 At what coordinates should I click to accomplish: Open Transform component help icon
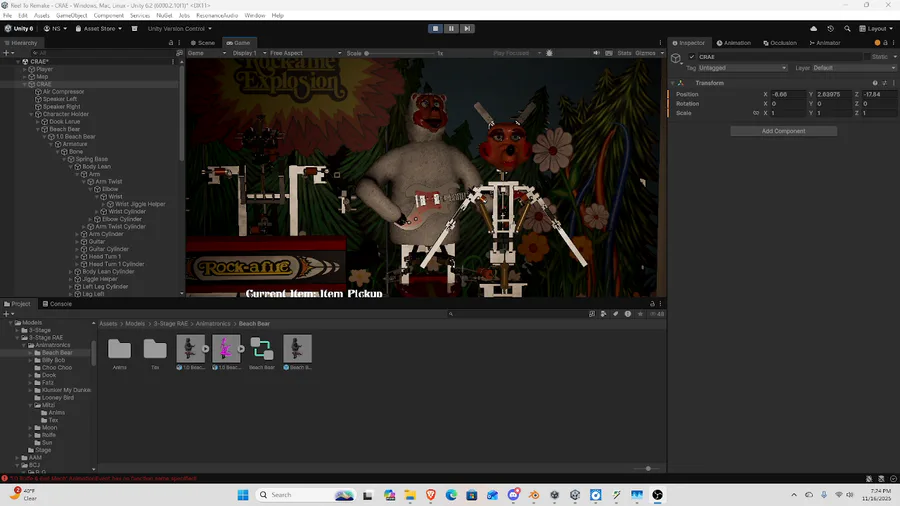pos(875,83)
